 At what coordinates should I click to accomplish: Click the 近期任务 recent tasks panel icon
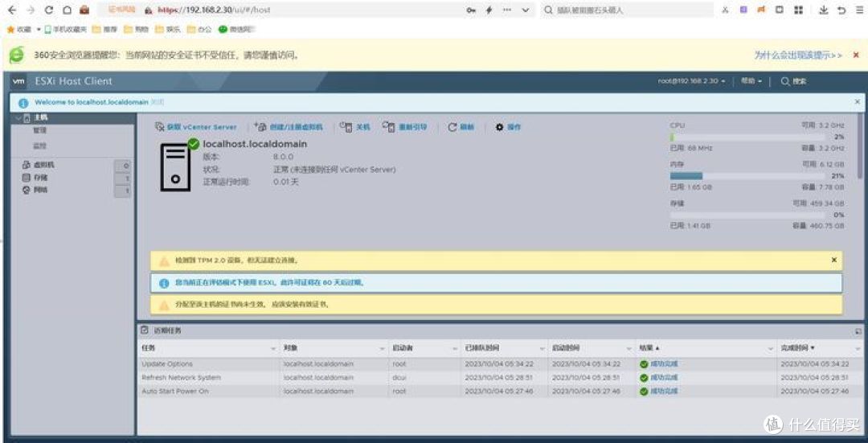pos(145,330)
